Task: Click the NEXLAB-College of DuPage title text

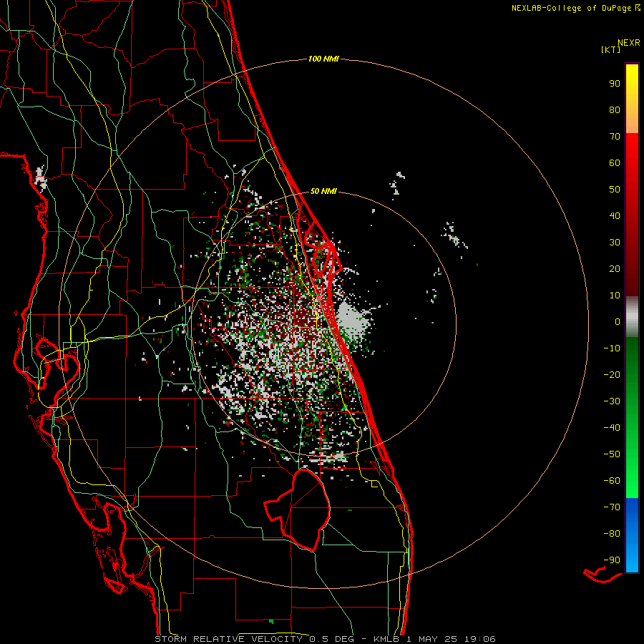Action: click(571, 8)
